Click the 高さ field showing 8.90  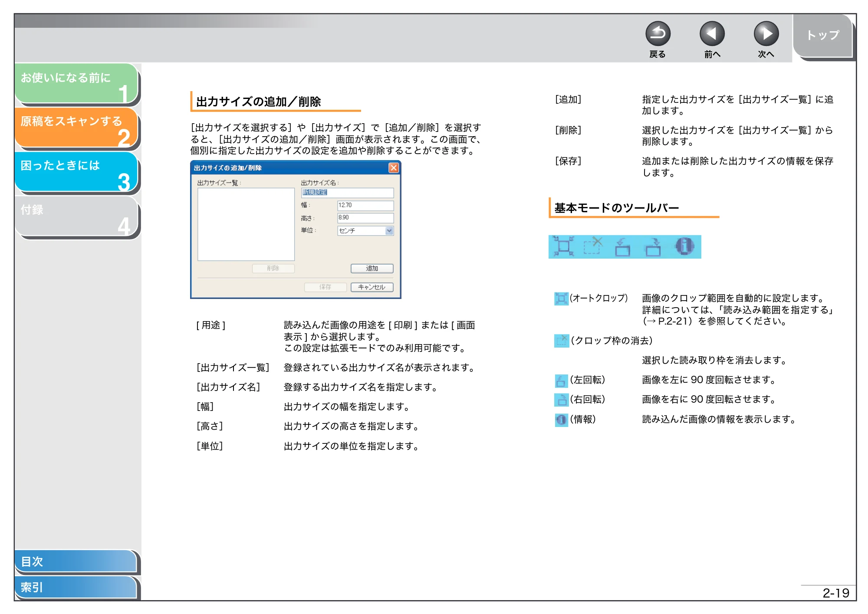click(365, 217)
